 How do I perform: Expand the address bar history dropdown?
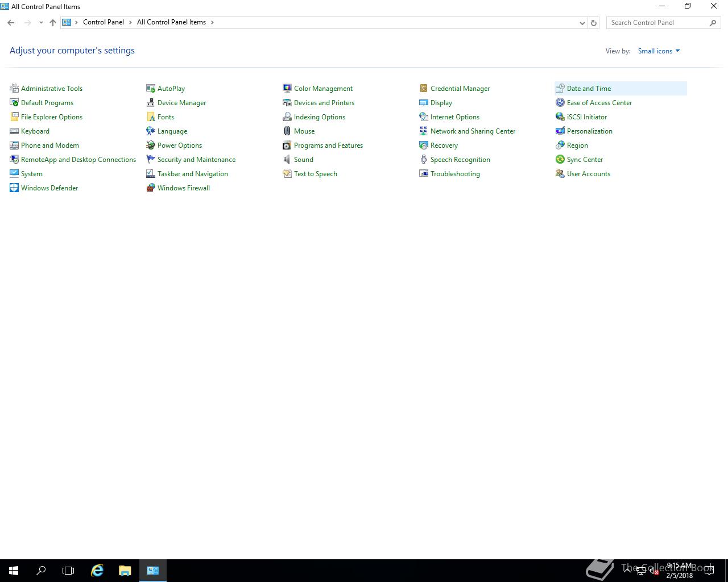(x=582, y=23)
